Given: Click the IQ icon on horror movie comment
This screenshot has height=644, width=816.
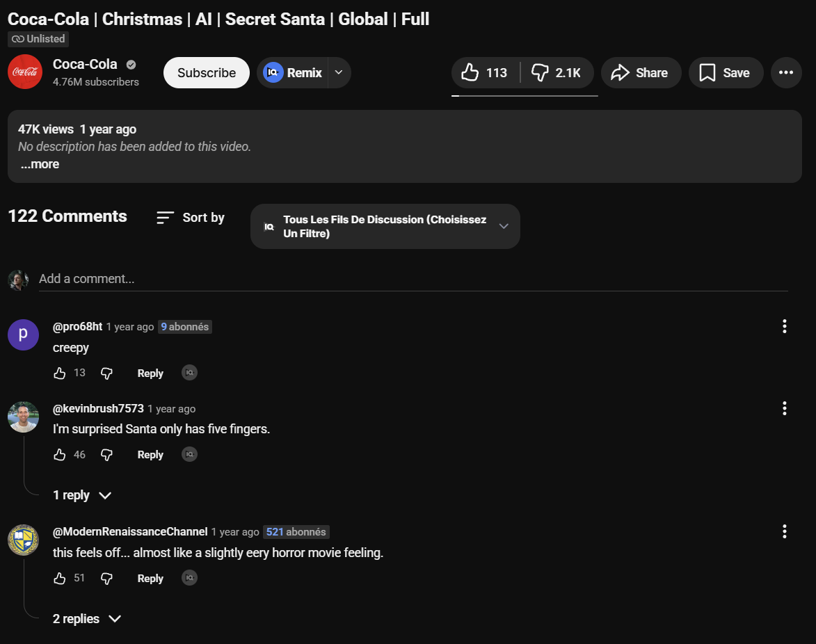Looking at the screenshot, I should (x=189, y=578).
